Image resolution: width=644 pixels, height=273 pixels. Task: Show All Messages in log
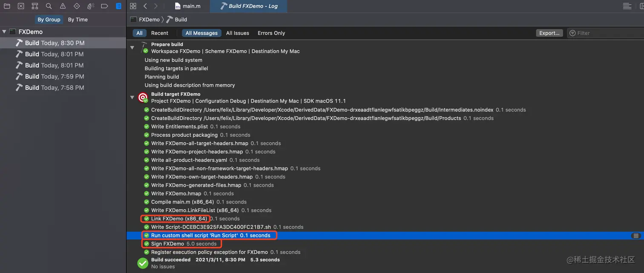coord(201,33)
